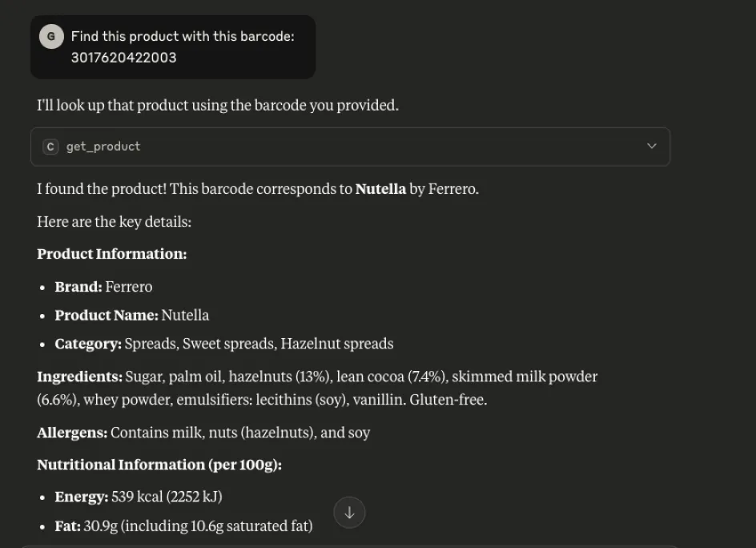Select the Product Name: Nutella bullet
The image size is (756, 548).
131,316
